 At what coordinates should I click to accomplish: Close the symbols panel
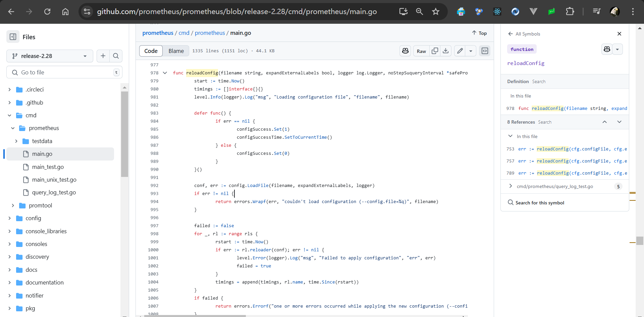click(x=619, y=34)
